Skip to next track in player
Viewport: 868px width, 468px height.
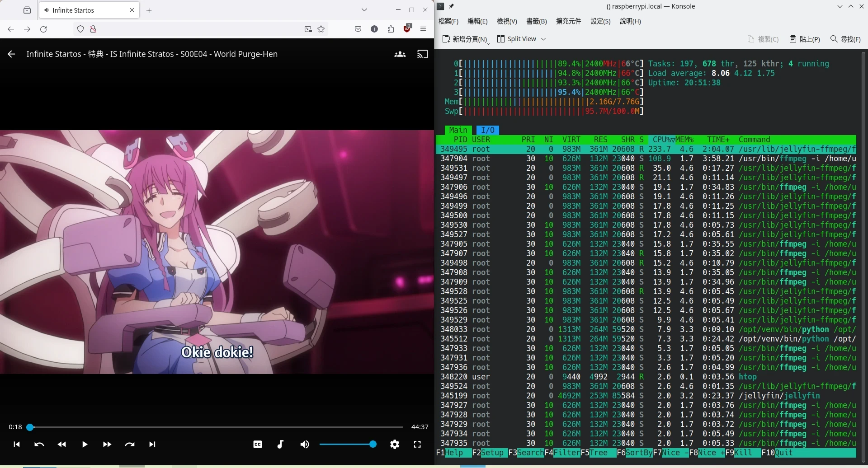coord(152,445)
